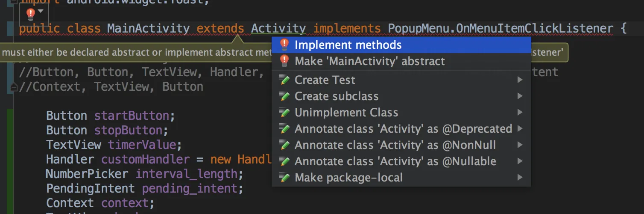The height and width of the screenshot is (214, 644).
Task: Collapse the comment block at the //Context line
Action: pos(14,87)
